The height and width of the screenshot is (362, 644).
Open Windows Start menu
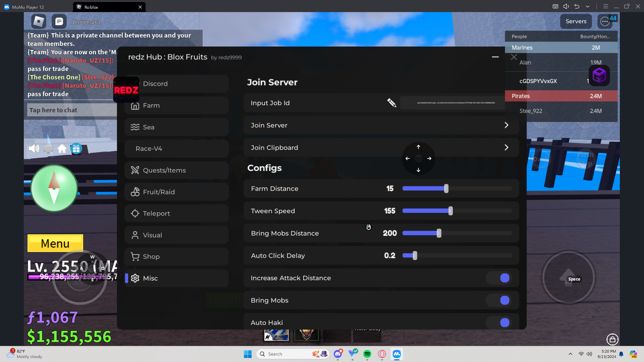coord(248,354)
